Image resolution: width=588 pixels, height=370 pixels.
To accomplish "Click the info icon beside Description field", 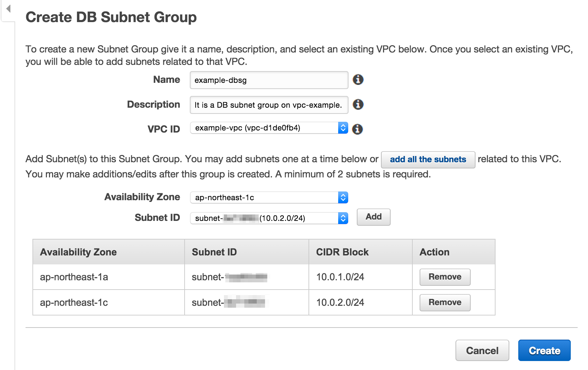I will pos(358,104).
